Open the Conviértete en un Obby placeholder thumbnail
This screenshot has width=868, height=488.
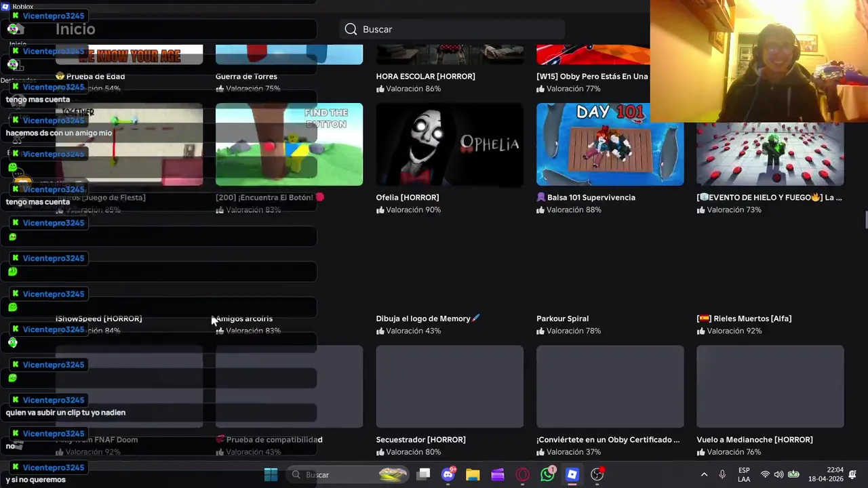tap(610, 386)
